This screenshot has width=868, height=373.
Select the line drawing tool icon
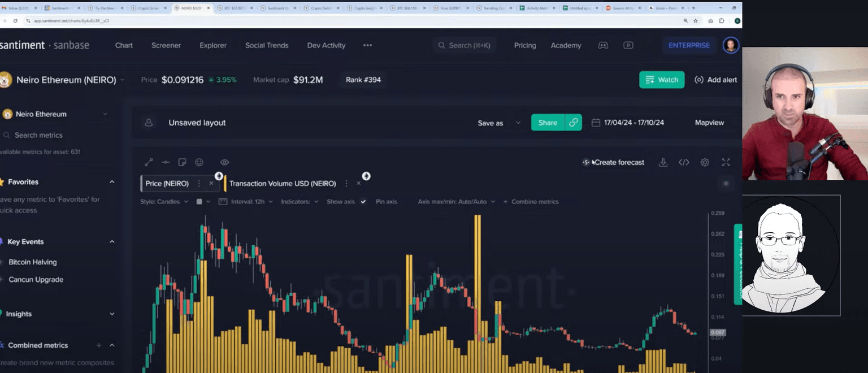pyautogui.click(x=149, y=162)
